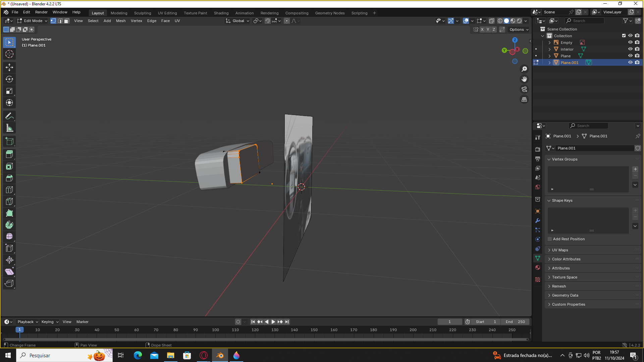The width and height of the screenshot is (644, 362).
Task: Select the Move tool in toolbar
Action: pos(9,67)
